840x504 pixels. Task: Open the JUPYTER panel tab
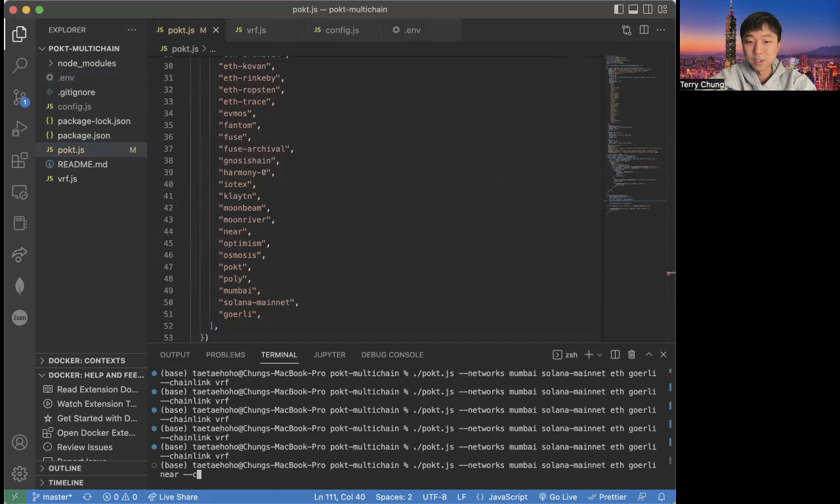tap(329, 354)
